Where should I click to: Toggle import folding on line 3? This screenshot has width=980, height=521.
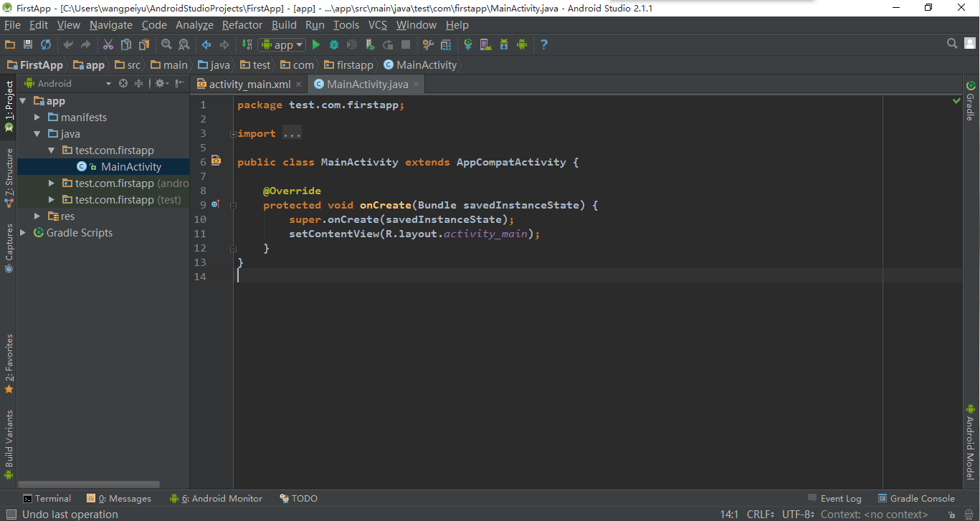(x=233, y=134)
